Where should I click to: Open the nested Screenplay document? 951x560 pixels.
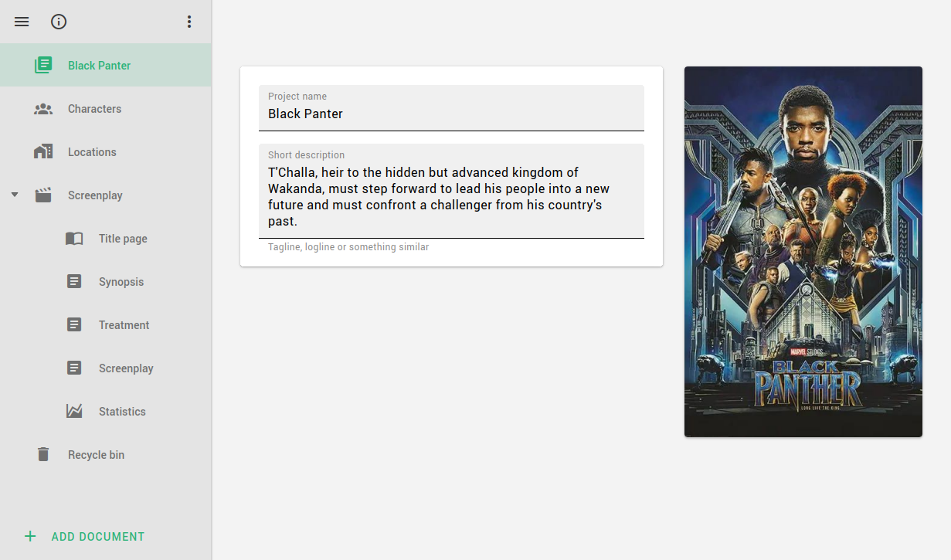tap(106, 368)
